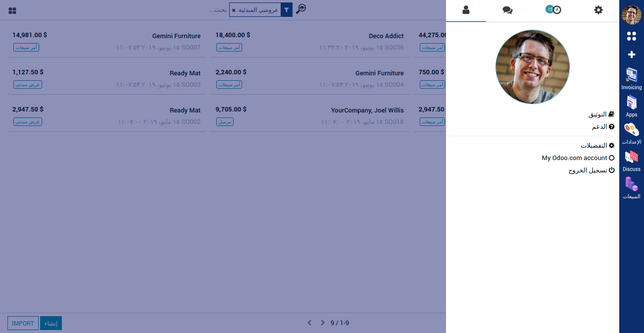Image resolution: width=644 pixels, height=333 pixels.
Task: Select the user profile tab
Action: tap(466, 10)
